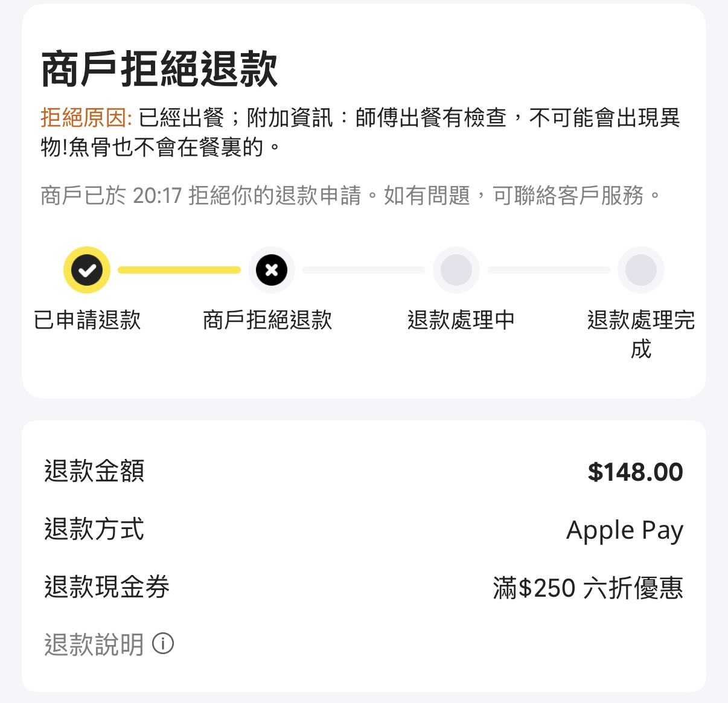Click the 退款金額 row label
Screen dimensions: 728x703
pyautogui.click(x=94, y=472)
